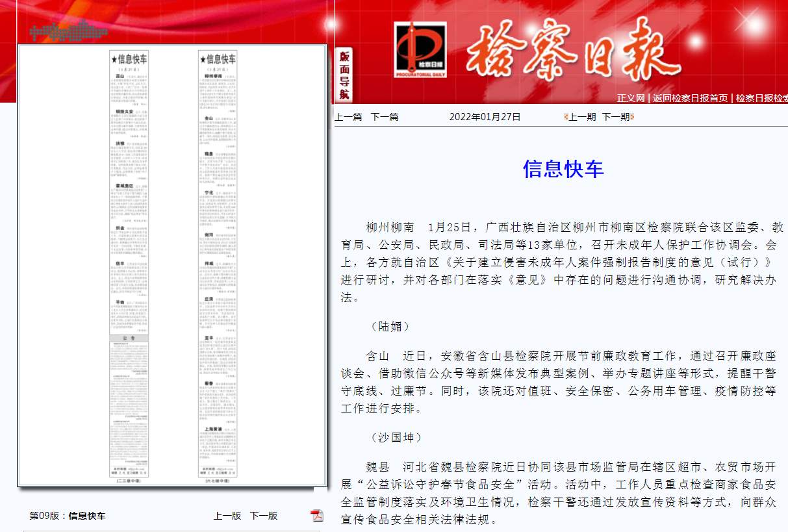The height and width of the screenshot is (532, 788).
Task: Click the small arrow icon after 下一期
Action: click(632, 117)
